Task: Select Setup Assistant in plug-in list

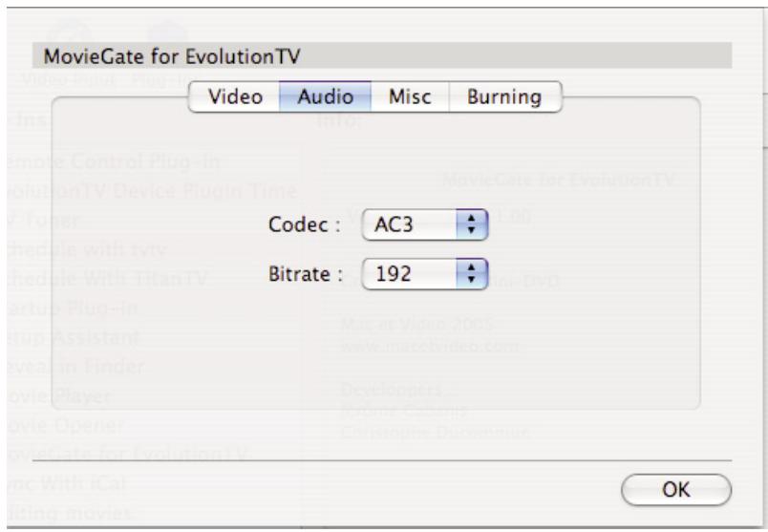Action: [74, 337]
